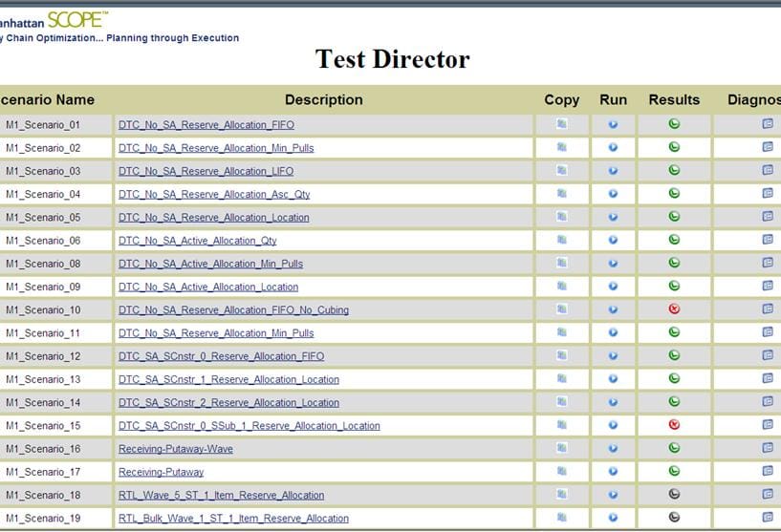Copy M1_Scenario_19 using its Copy icon

(562, 517)
